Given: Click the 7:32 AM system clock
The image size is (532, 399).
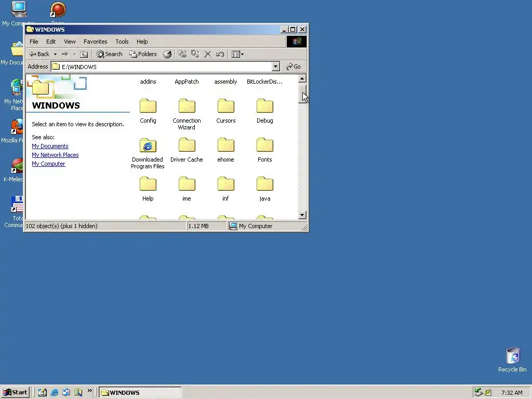Looking at the screenshot, I should click(x=512, y=393).
